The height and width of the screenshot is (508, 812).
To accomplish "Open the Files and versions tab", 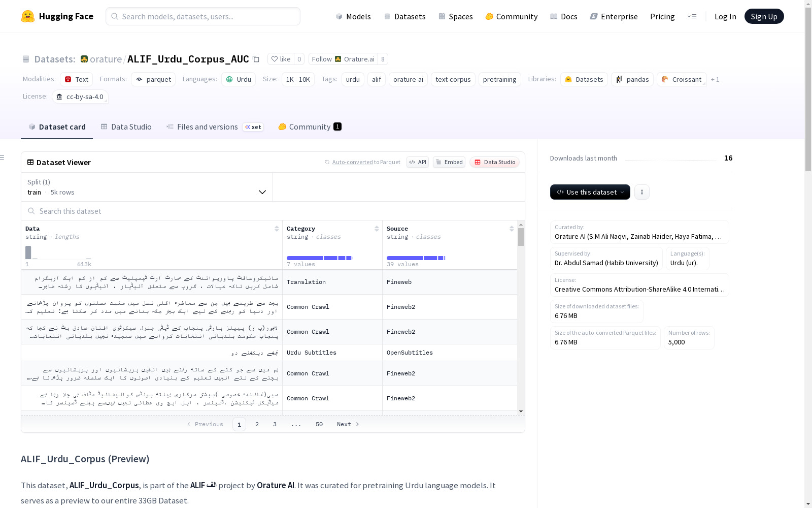I will tap(215, 127).
